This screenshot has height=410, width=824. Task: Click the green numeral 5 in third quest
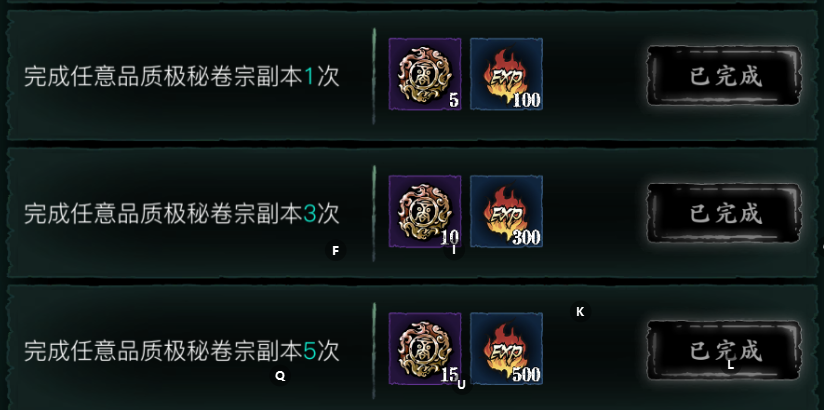310,352
